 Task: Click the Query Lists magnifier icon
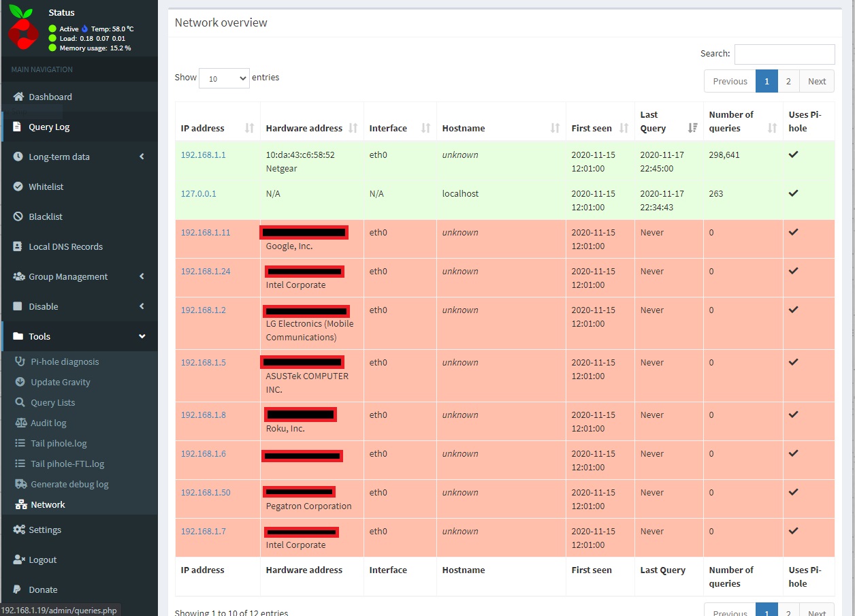(20, 402)
